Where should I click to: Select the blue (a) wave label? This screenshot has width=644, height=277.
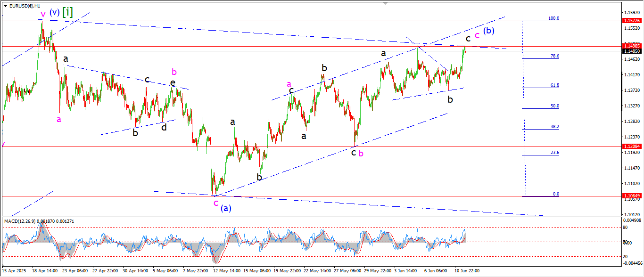point(226,207)
